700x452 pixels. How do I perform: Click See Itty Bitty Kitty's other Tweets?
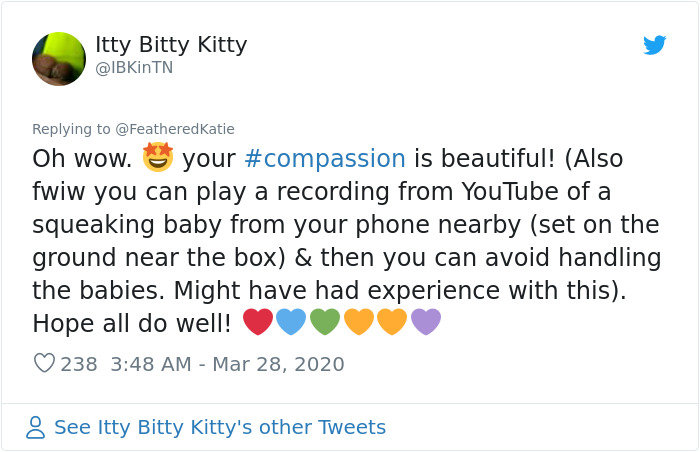tap(219, 428)
